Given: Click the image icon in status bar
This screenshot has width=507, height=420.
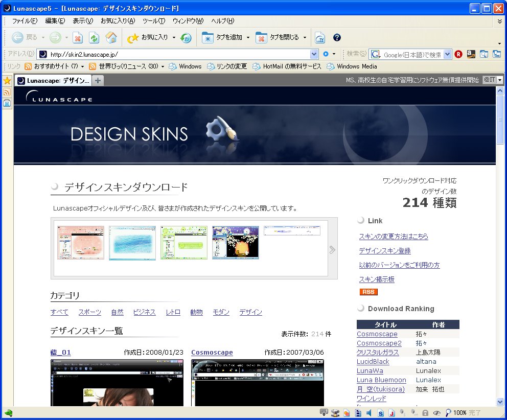Looking at the screenshot, I should click(347, 413).
